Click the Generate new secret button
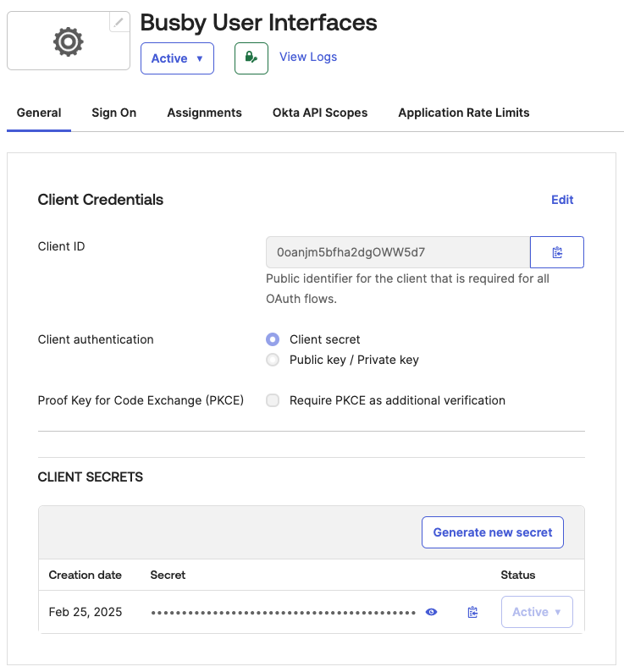624x672 pixels. [492, 532]
